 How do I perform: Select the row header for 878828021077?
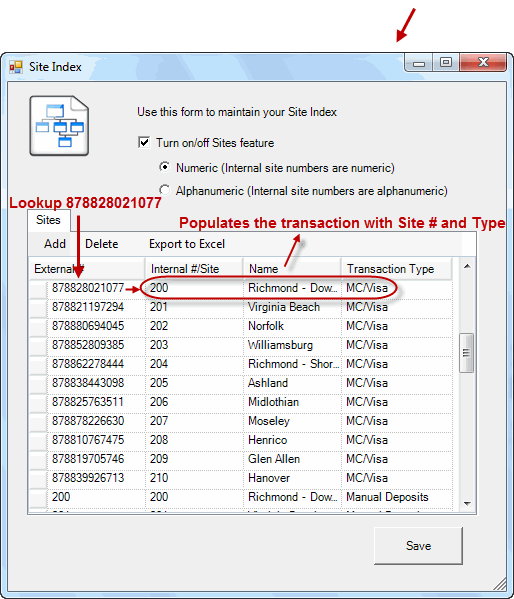coord(38,290)
